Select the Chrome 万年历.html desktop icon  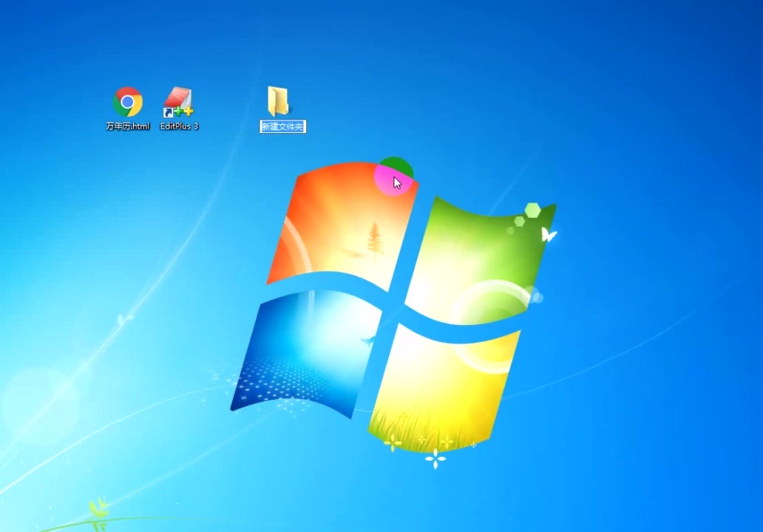point(127,102)
